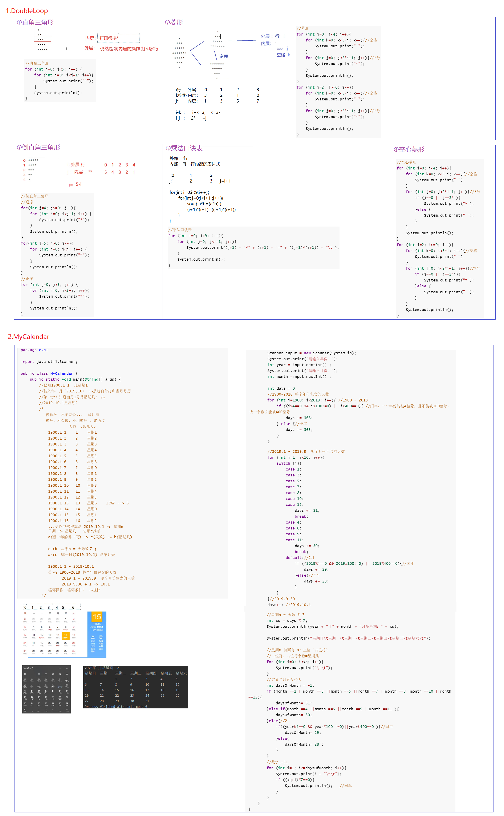504x816 pixels.
Task: Select highlighted day 15 in light calendar
Action: coord(66,636)
